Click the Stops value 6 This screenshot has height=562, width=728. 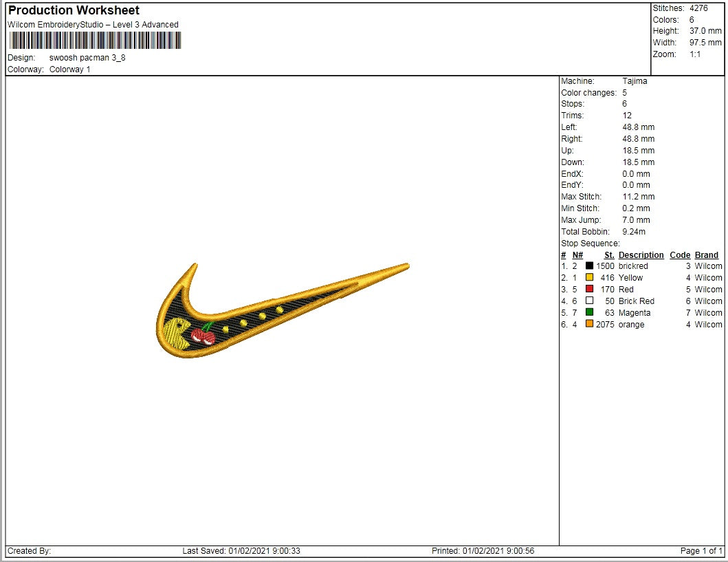click(624, 104)
